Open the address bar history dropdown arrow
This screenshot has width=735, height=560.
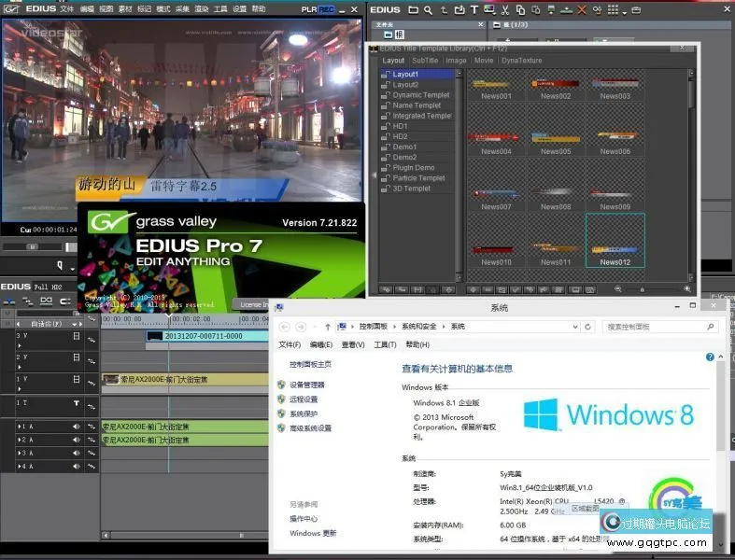tap(576, 327)
